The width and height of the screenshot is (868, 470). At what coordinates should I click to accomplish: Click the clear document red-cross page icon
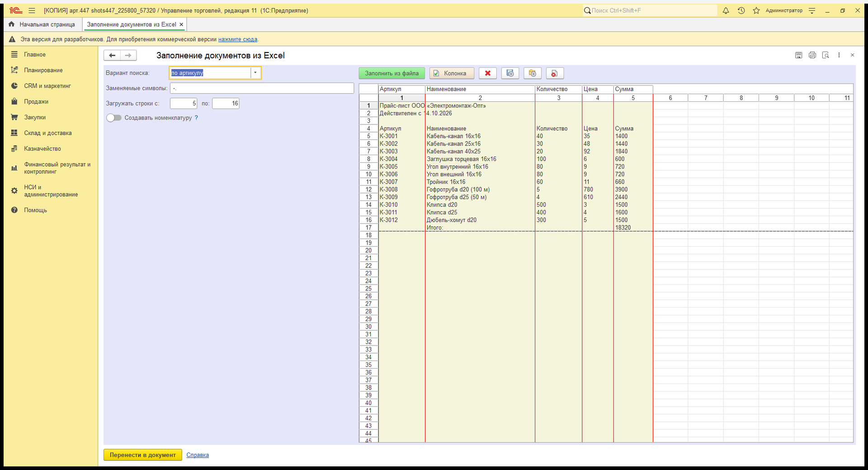point(555,73)
